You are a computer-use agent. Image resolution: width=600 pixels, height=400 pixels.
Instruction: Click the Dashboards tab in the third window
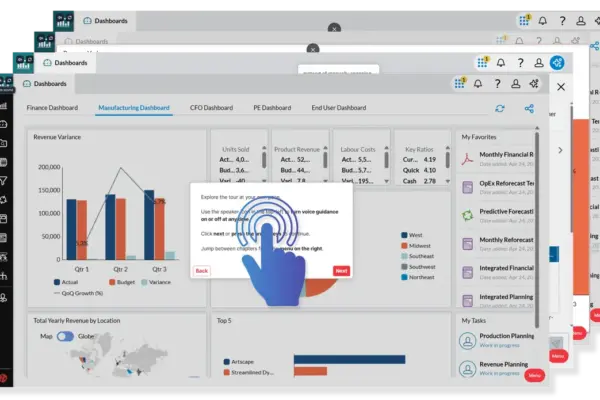coord(65,62)
